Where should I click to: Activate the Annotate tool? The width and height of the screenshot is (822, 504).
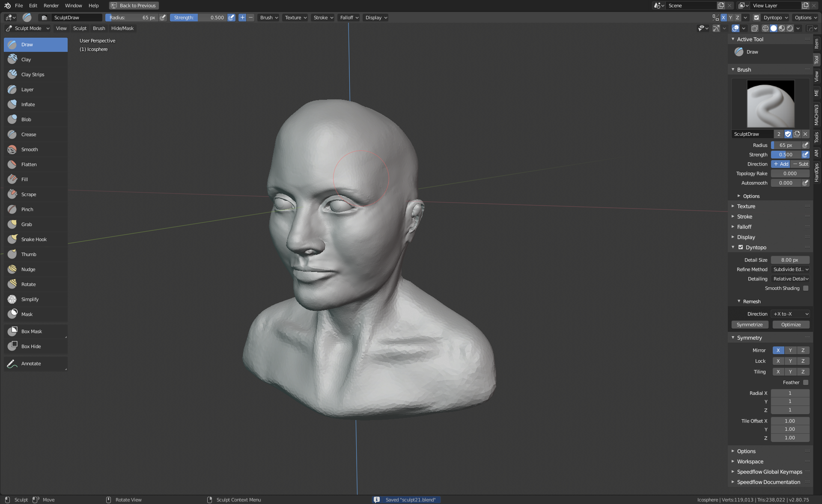[31, 364]
